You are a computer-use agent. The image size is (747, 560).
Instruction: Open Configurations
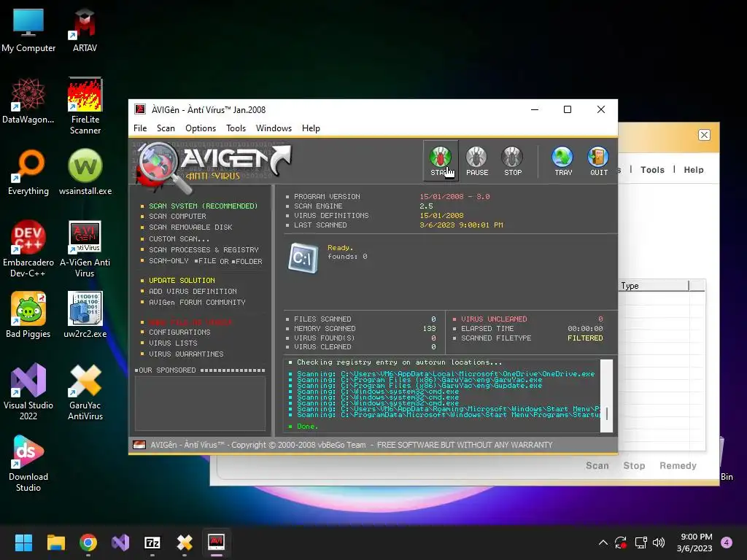pyautogui.click(x=179, y=332)
